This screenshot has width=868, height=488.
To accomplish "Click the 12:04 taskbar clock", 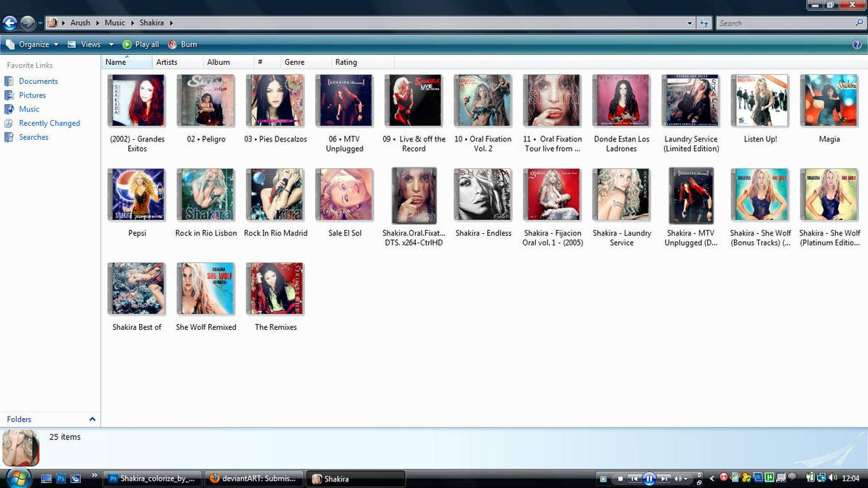I will click(x=851, y=479).
